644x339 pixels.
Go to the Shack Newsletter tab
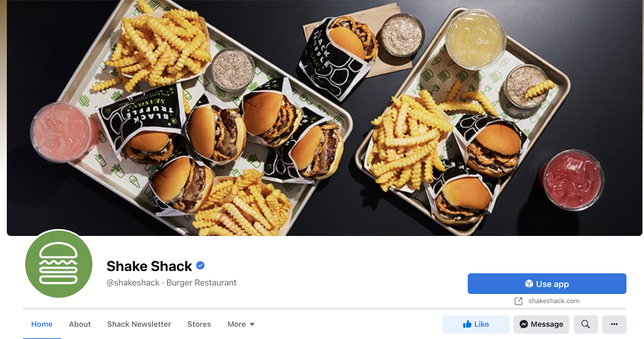139,324
